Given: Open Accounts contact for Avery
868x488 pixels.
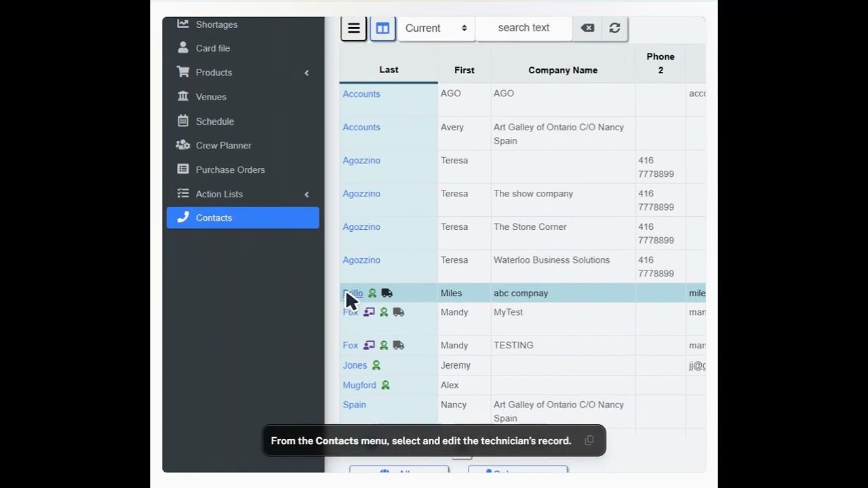Looking at the screenshot, I should tap(361, 127).
